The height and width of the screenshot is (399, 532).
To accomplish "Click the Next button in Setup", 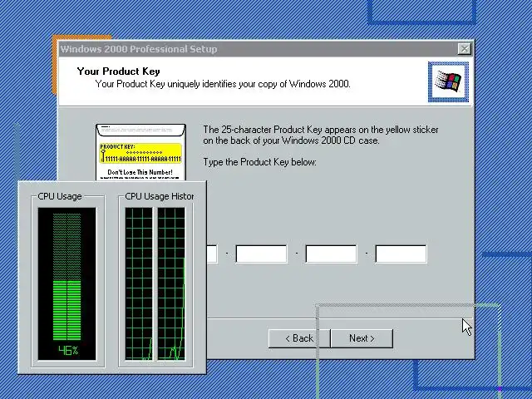I will tap(362, 338).
